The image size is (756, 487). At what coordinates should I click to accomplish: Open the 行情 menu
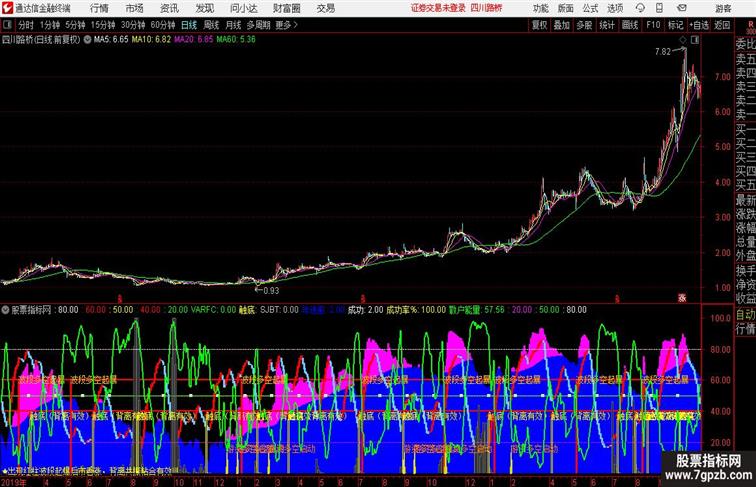click(99, 8)
